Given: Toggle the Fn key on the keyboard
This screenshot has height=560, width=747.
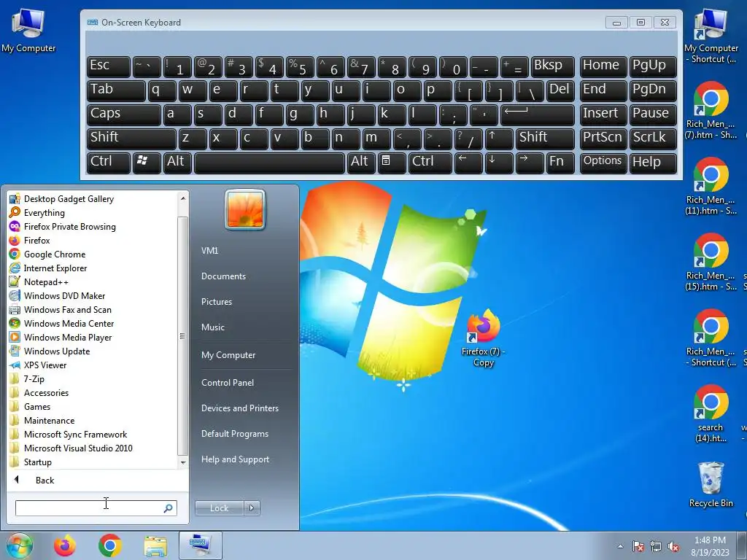Looking at the screenshot, I should [x=560, y=162].
